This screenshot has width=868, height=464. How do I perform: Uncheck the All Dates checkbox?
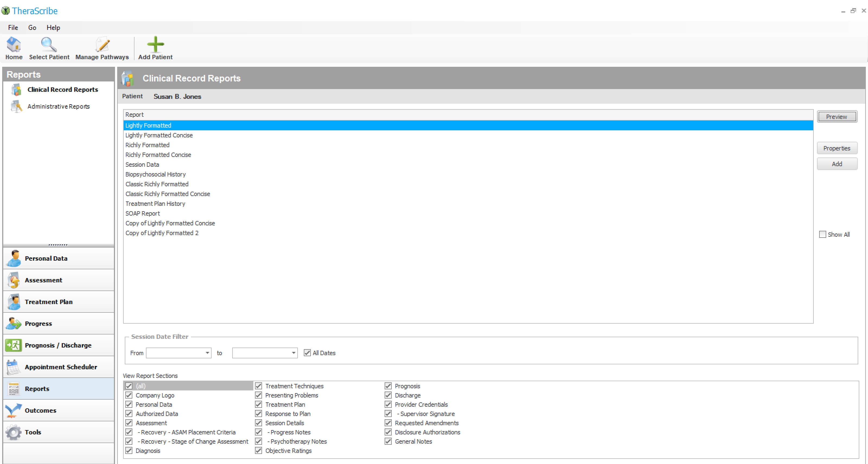coord(307,353)
